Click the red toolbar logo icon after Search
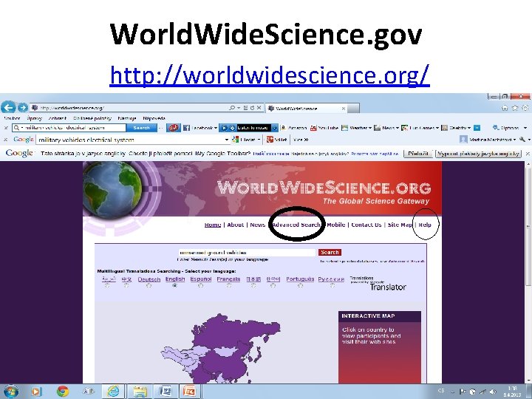 tap(174, 128)
